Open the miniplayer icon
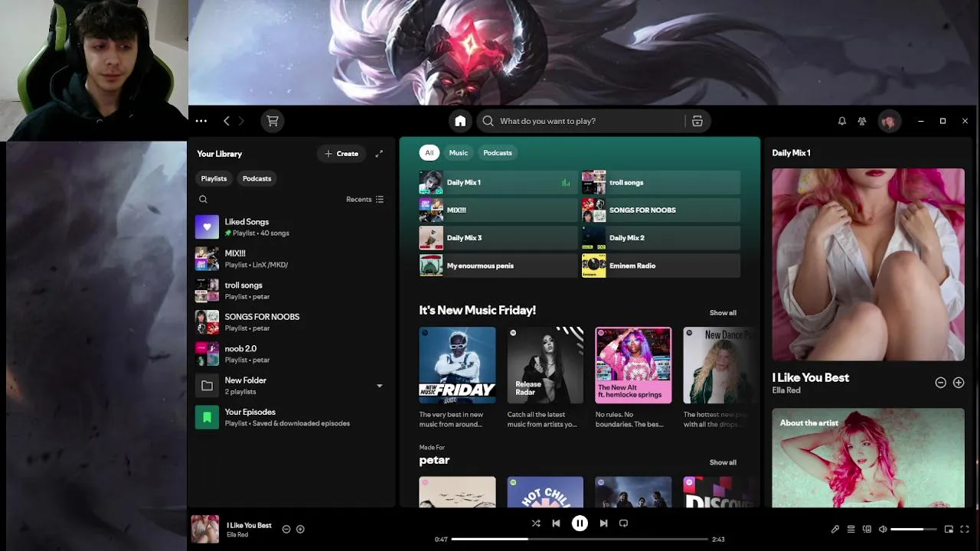The image size is (980, 551). point(949,529)
